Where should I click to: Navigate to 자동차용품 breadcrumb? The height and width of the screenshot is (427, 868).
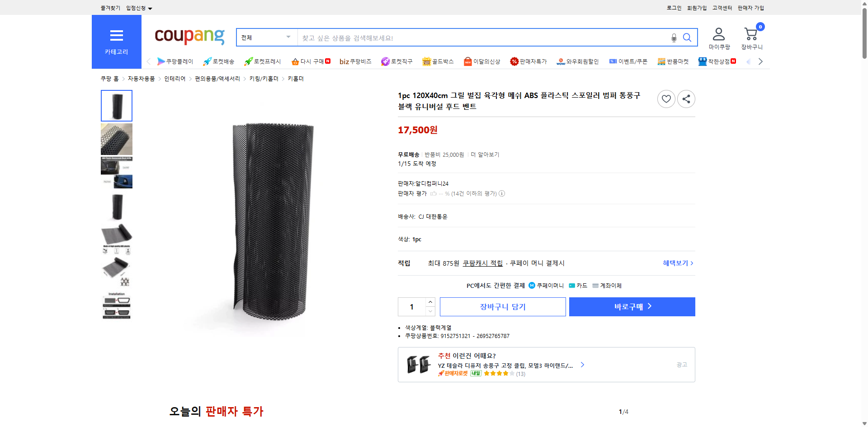(x=141, y=78)
